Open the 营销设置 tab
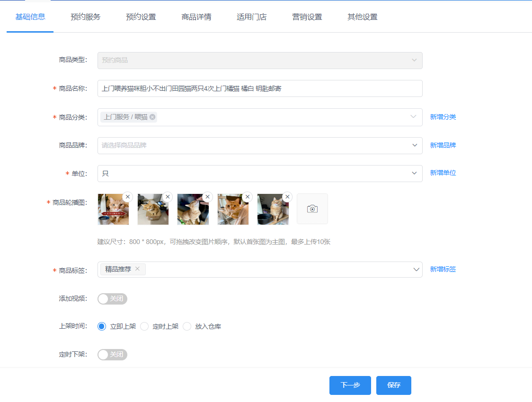 pyautogui.click(x=307, y=17)
